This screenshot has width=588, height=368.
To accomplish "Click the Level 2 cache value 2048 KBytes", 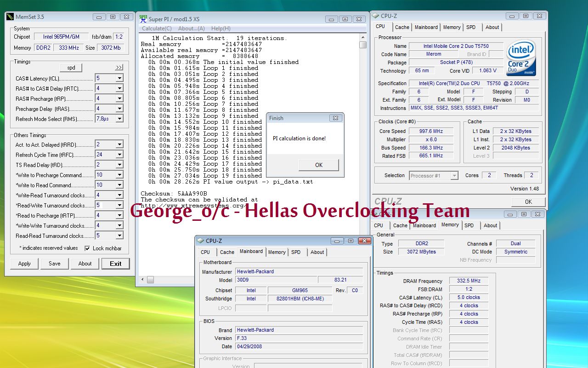I will [x=515, y=148].
